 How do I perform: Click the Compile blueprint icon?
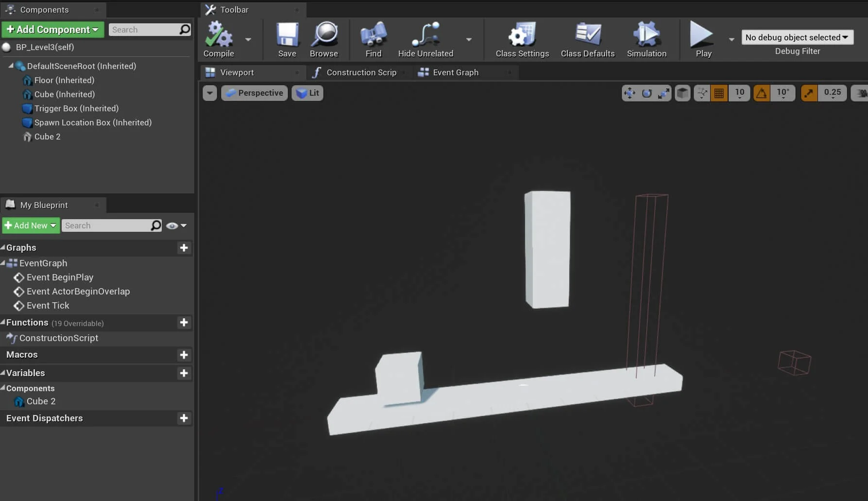218,35
